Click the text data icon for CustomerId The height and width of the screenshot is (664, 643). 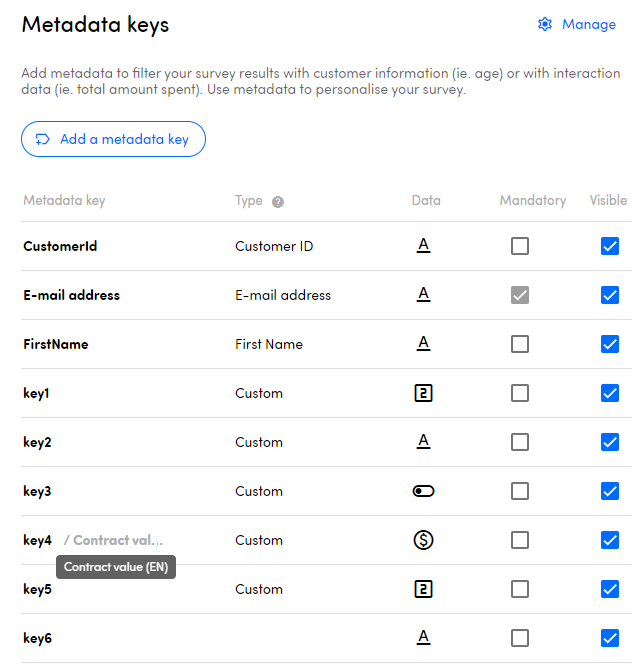pyautogui.click(x=423, y=246)
